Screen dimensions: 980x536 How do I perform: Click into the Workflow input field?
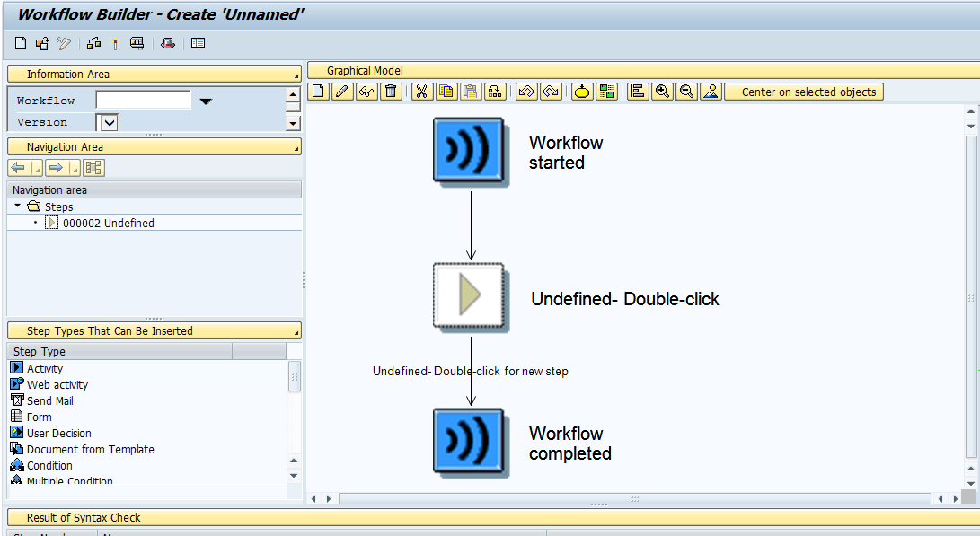[143, 100]
